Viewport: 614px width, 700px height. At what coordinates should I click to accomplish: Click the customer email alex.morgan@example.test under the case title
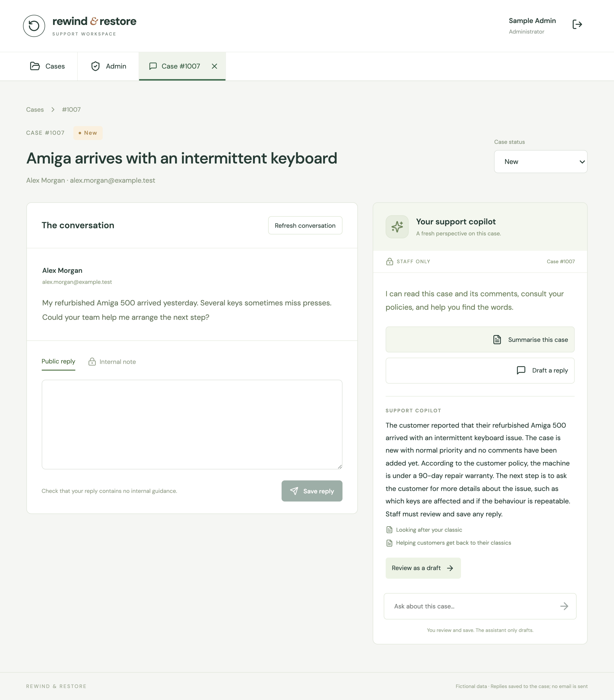pyautogui.click(x=112, y=180)
